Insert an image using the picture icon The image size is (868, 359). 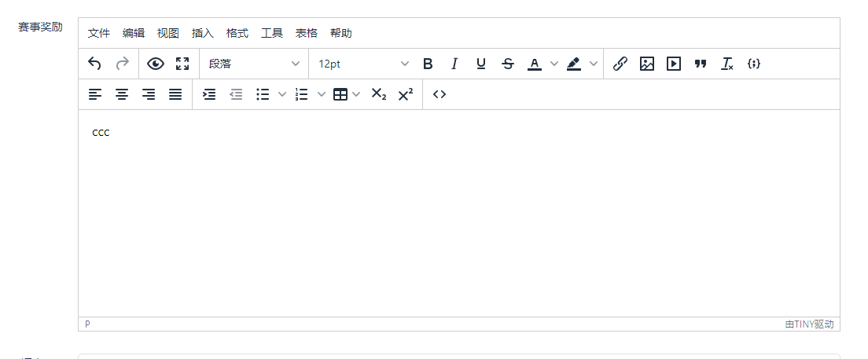point(647,64)
